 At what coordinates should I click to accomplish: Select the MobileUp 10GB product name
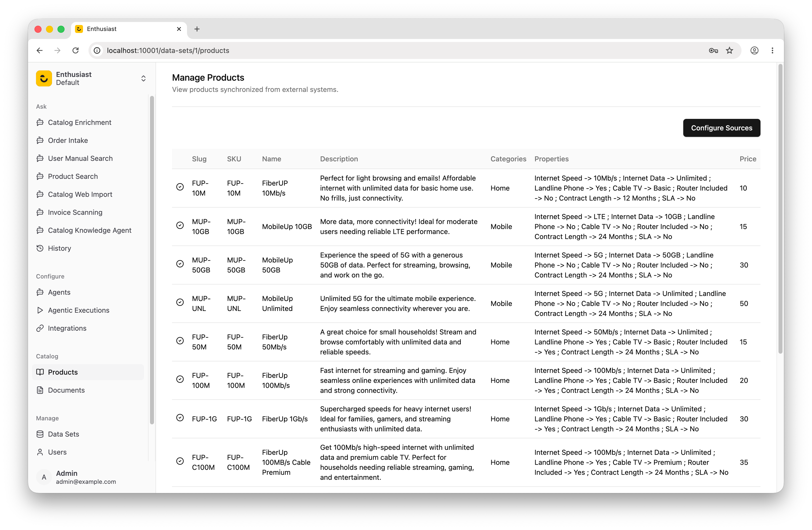287,227
